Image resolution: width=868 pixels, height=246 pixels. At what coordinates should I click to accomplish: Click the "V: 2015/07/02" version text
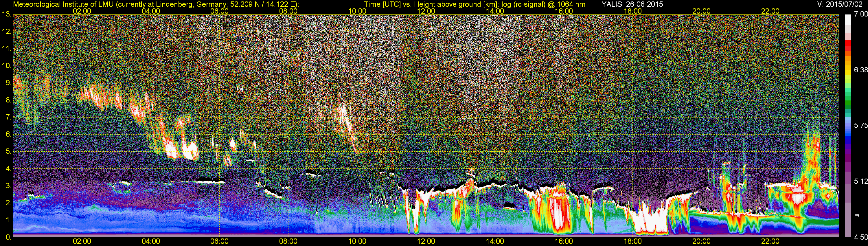tap(840, 4)
